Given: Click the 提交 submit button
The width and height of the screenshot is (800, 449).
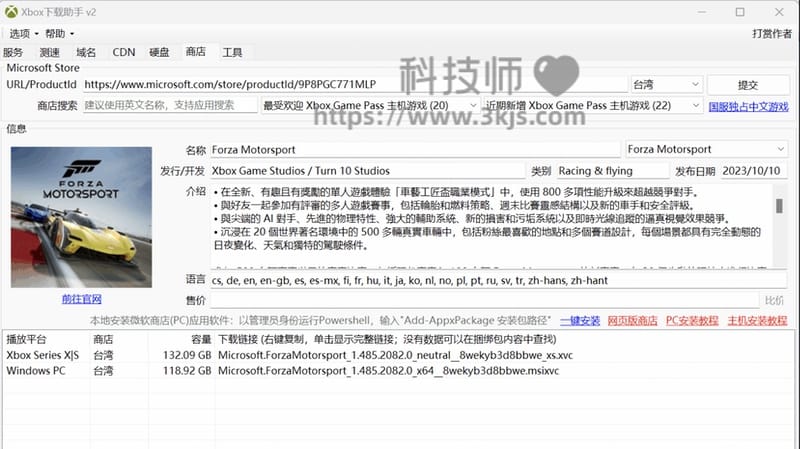Looking at the screenshot, I should tap(748, 85).
